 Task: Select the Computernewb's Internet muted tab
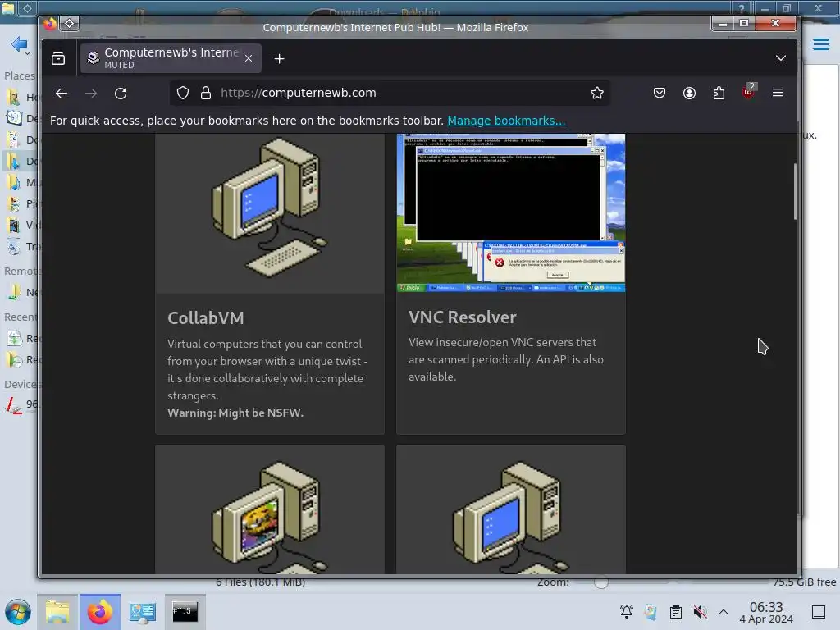coord(171,58)
